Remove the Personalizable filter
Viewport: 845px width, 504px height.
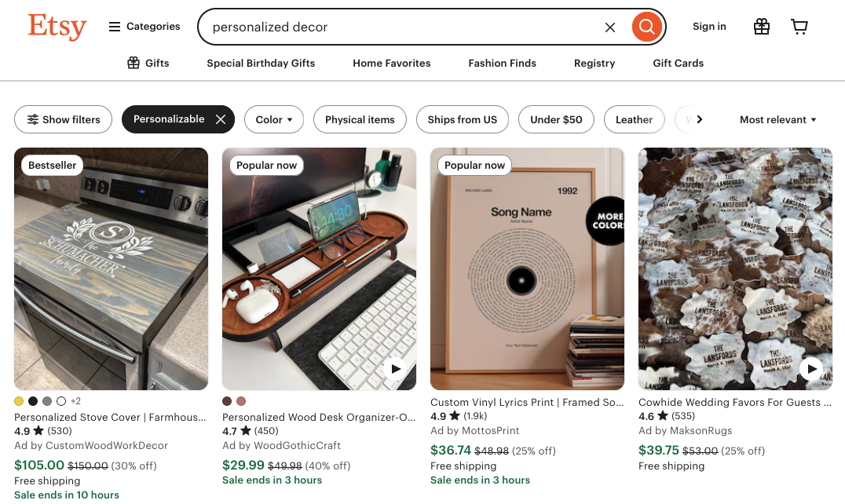(x=221, y=119)
